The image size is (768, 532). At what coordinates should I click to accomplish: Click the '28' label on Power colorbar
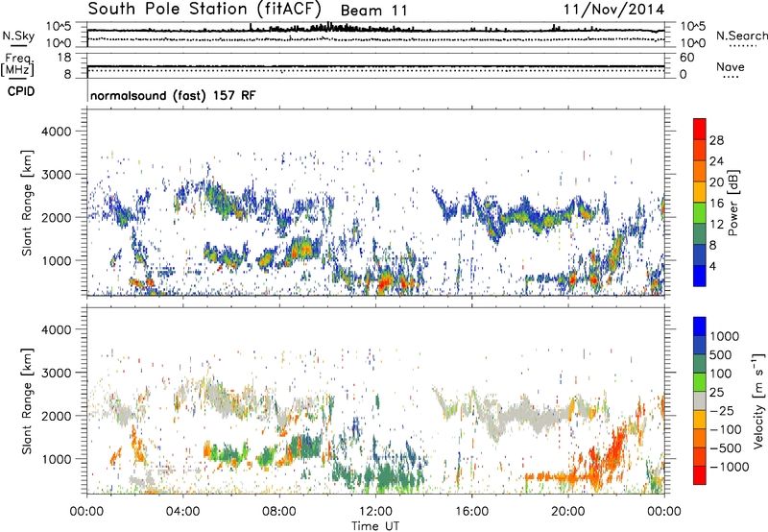(x=716, y=140)
